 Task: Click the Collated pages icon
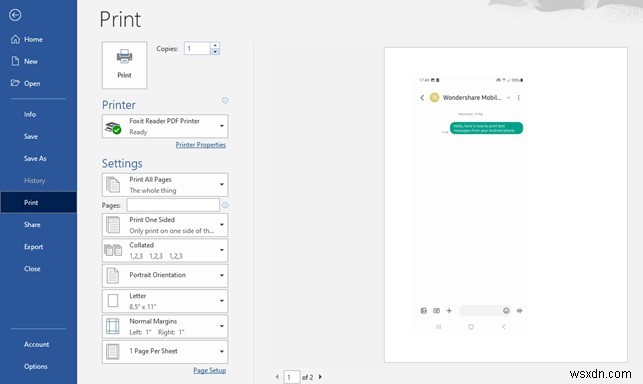pyautogui.click(x=113, y=250)
